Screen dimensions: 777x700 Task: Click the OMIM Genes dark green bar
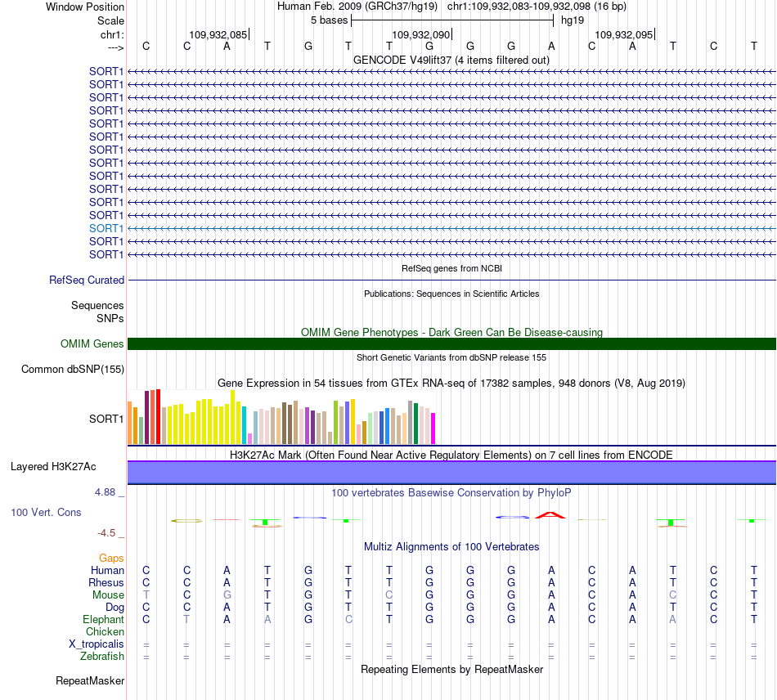(x=451, y=343)
